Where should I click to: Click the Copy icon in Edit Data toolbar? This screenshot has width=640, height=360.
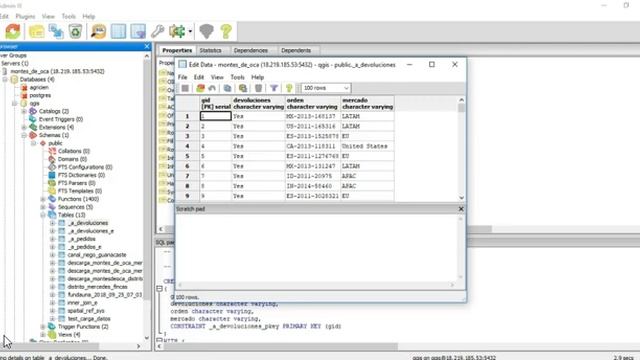coord(227,88)
